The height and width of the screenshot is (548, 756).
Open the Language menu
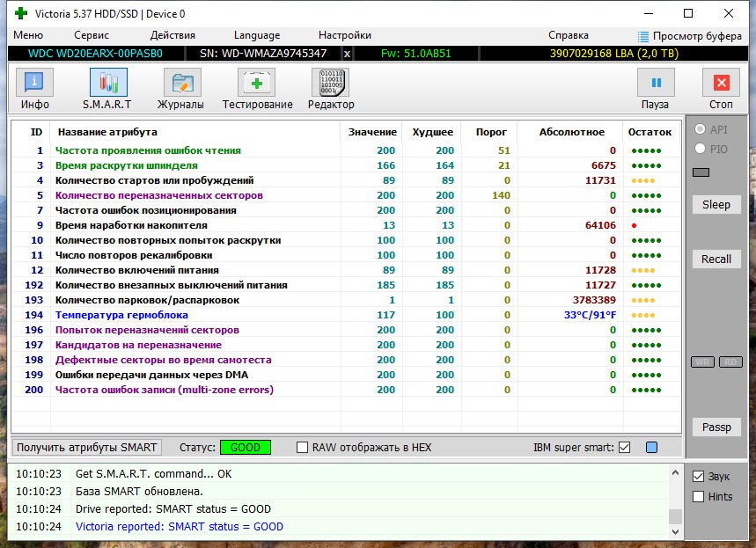(256, 35)
